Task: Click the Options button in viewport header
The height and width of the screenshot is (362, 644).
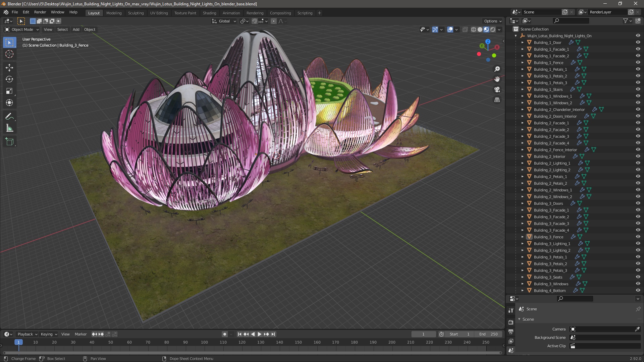Action: [x=492, y=21]
